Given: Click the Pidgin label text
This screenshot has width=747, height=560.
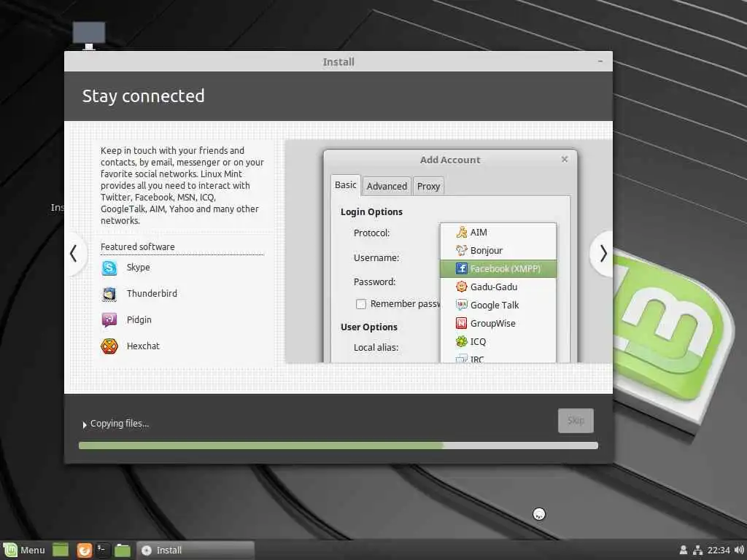Looking at the screenshot, I should tap(139, 319).
